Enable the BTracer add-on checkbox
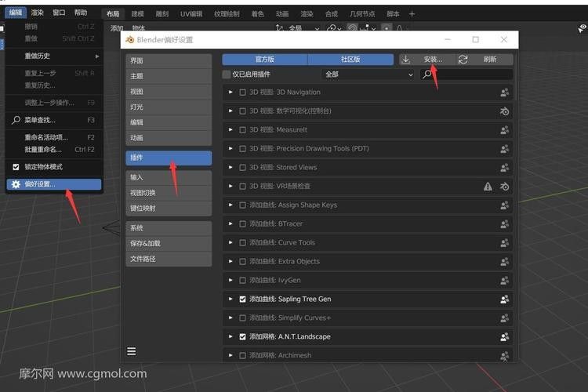 (x=242, y=224)
